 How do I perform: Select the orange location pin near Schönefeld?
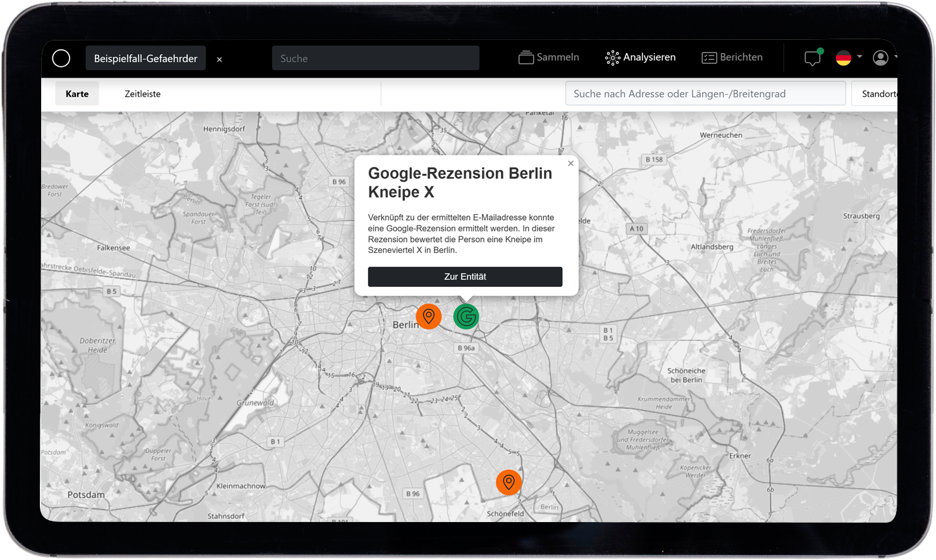tap(508, 482)
